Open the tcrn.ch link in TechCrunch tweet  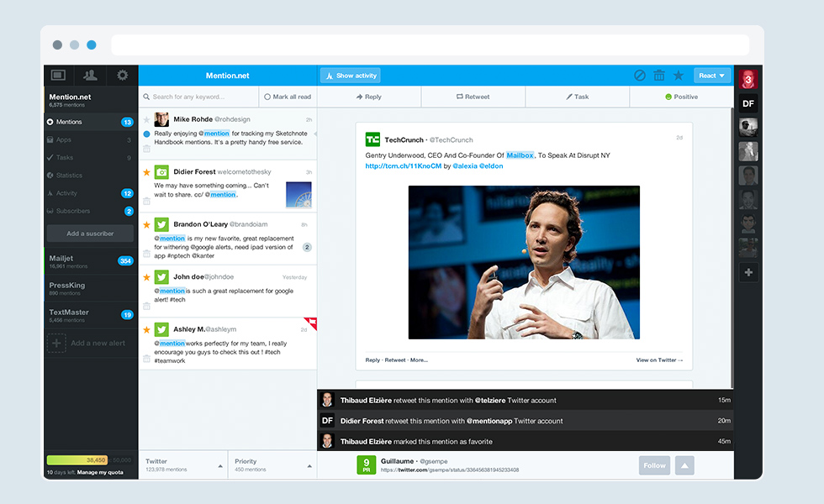coord(403,166)
